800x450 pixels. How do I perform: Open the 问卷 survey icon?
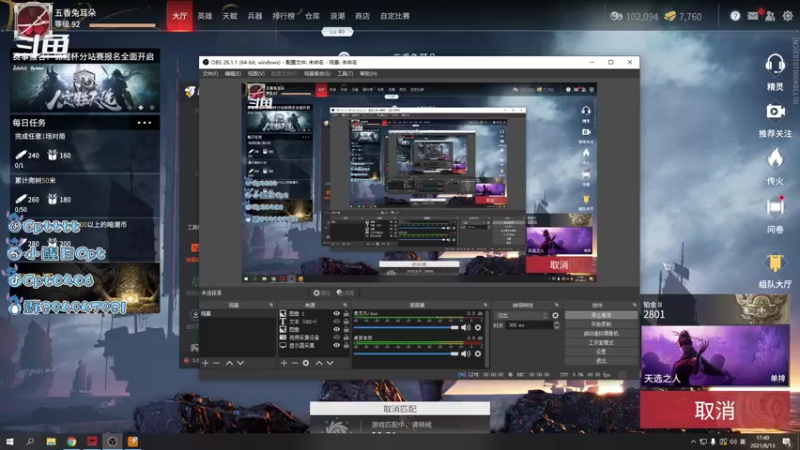[x=775, y=207]
